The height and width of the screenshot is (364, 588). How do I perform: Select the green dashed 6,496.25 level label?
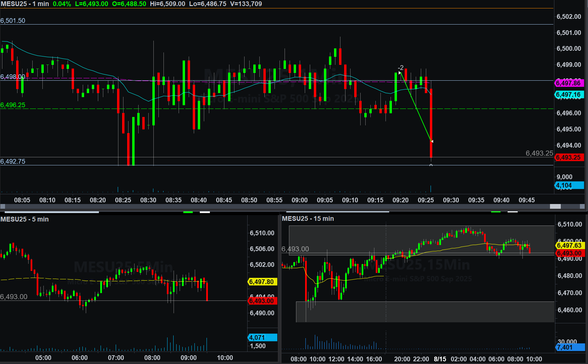[13, 105]
